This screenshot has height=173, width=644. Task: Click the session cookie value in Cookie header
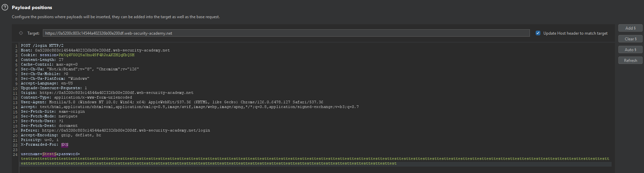pyautogui.click(x=97, y=55)
